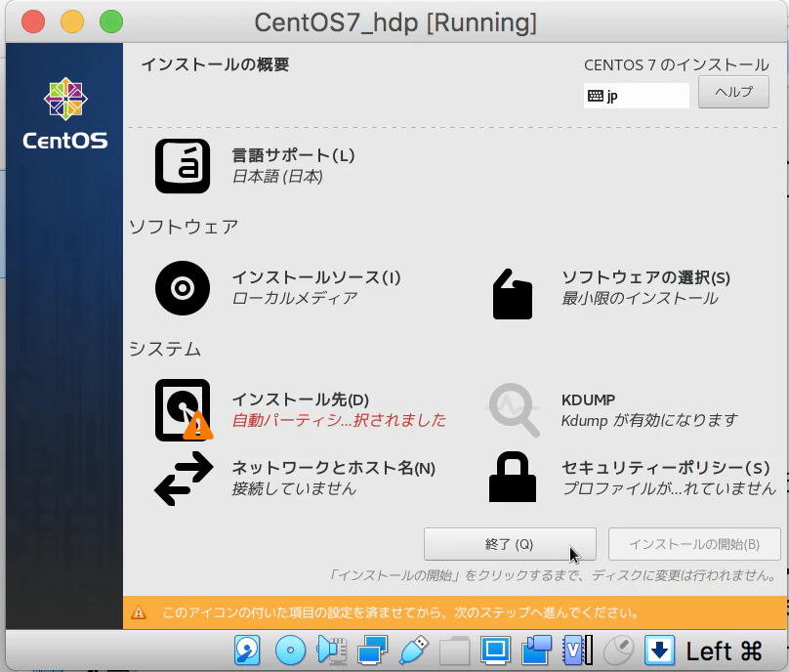Click the installation source disc icon
The height and width of the screenshot is (672, 789).
tap(183, 288)
